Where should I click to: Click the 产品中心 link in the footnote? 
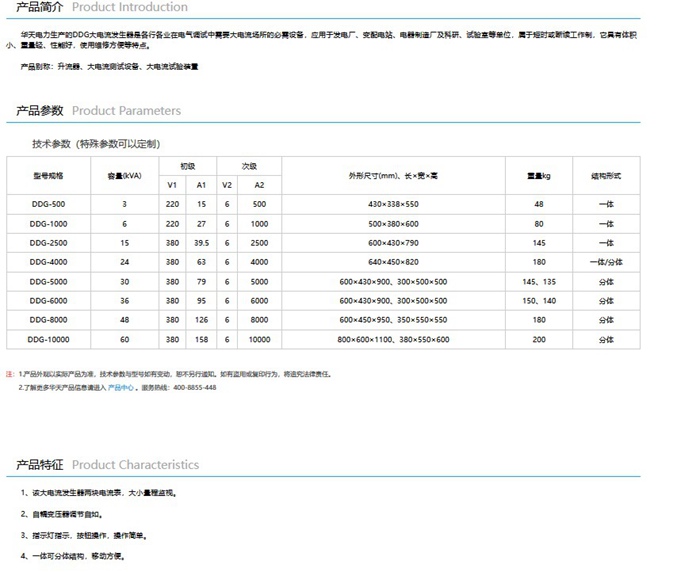point(121,388)
